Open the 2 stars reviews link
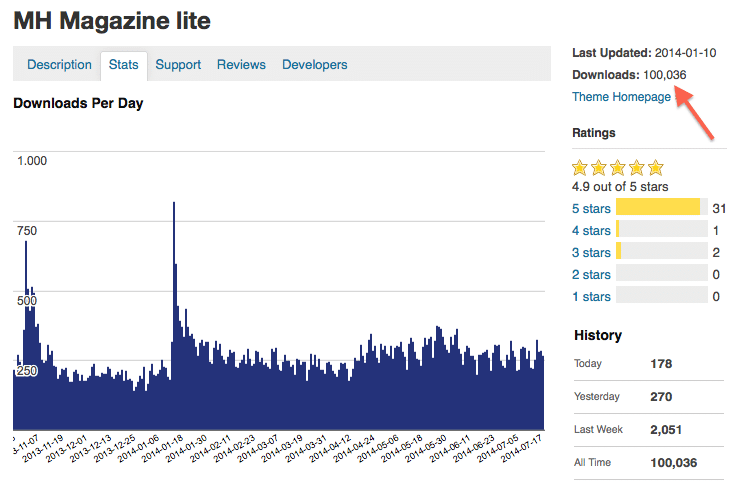The width and height of the screenshot is (740, 494). click(591, 275)
